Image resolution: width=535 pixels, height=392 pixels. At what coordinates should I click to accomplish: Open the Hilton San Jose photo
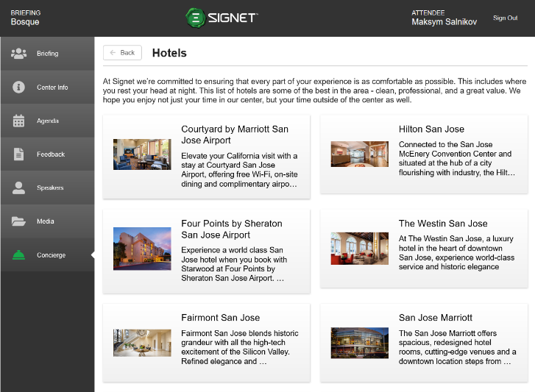coord(360,154)
